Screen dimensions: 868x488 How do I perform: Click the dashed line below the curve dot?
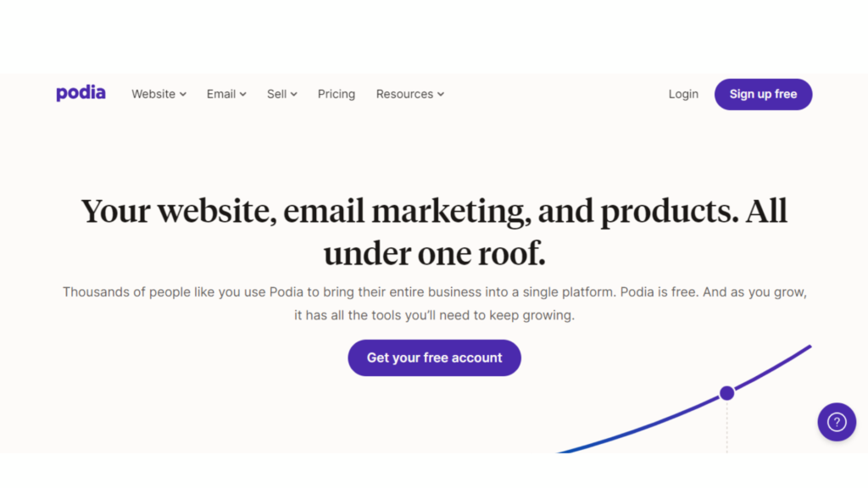pos(727,428)
